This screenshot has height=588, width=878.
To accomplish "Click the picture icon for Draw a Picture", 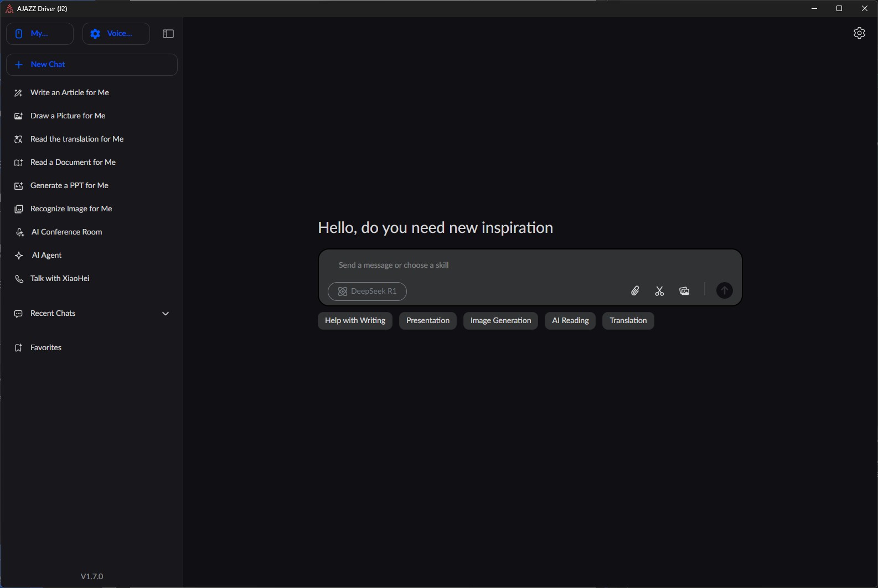I will coord(18,116).
